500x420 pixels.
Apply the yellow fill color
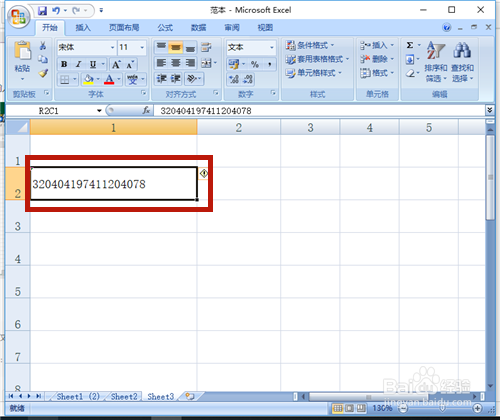(x=88, y=79)
